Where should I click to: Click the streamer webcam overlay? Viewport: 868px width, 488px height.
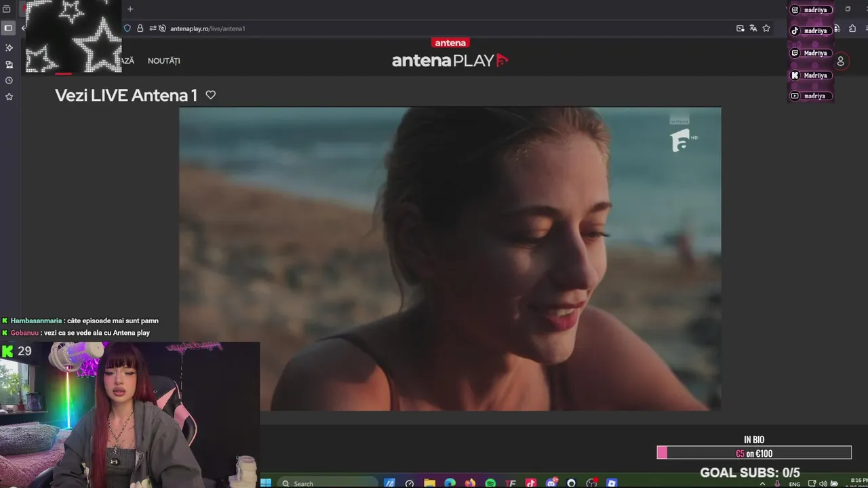pyautogui.click(x=130, y=415)
